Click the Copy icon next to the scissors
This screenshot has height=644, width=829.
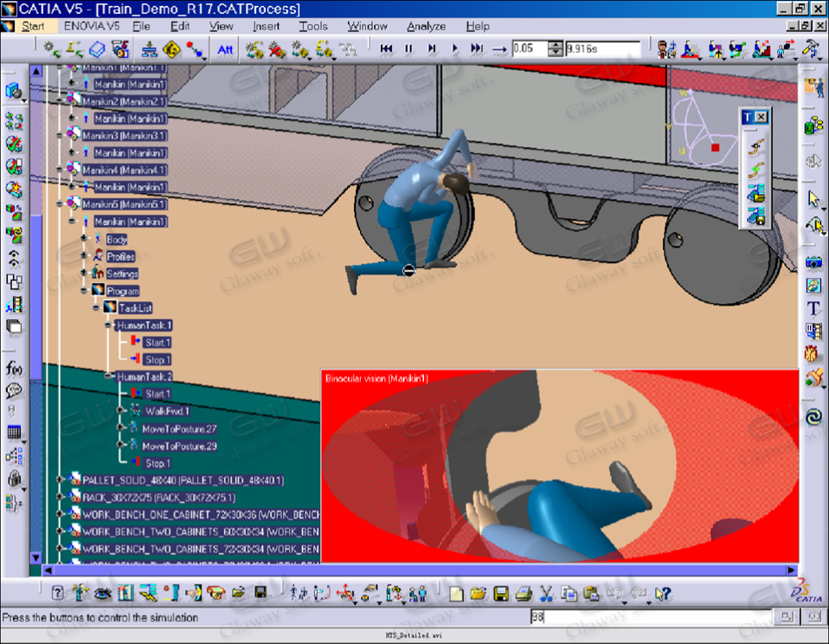[x=569, y=594]
